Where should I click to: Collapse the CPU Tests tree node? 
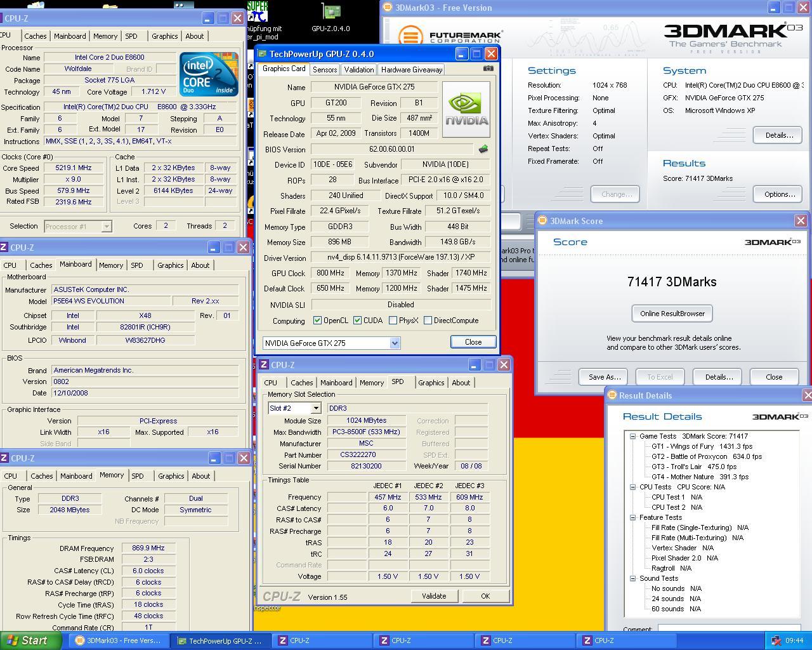(632, 487)
